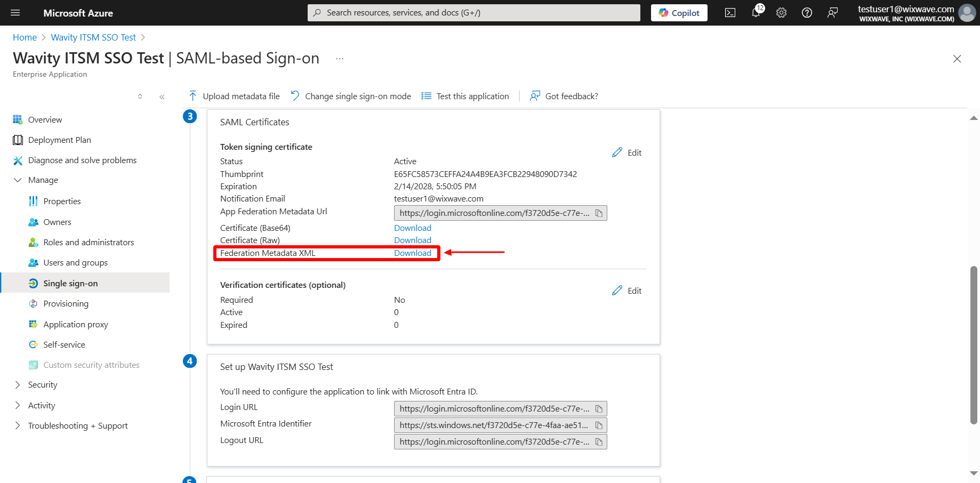
Task: Click the thumbprint value E65FC58573CEFFA24A4B9EA3FCB22948090D7342
Action: coord(485,174)
